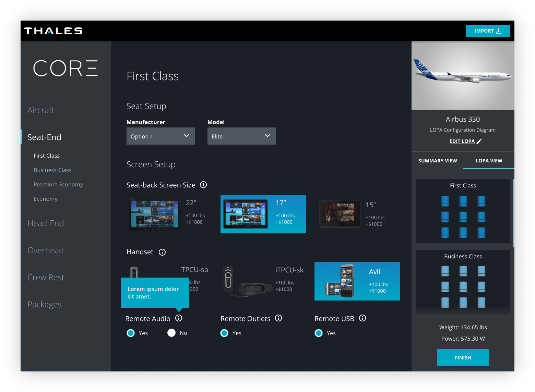Click the Power: 575.30 W text
The image size is (535, 392).
[x=463, y=339]
